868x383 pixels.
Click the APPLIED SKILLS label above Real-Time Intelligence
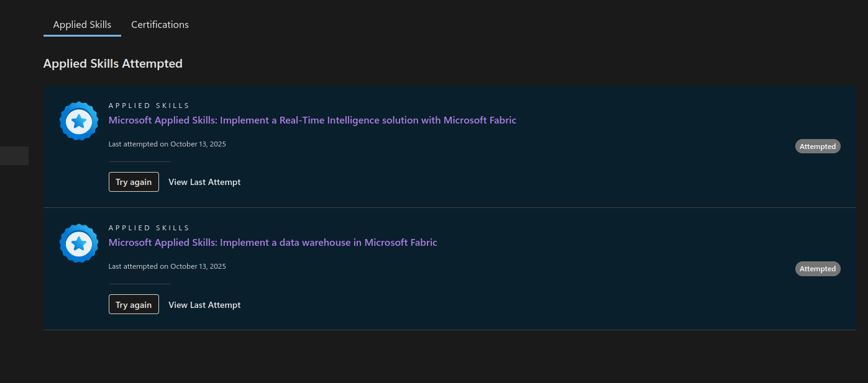tap(149, 106)
